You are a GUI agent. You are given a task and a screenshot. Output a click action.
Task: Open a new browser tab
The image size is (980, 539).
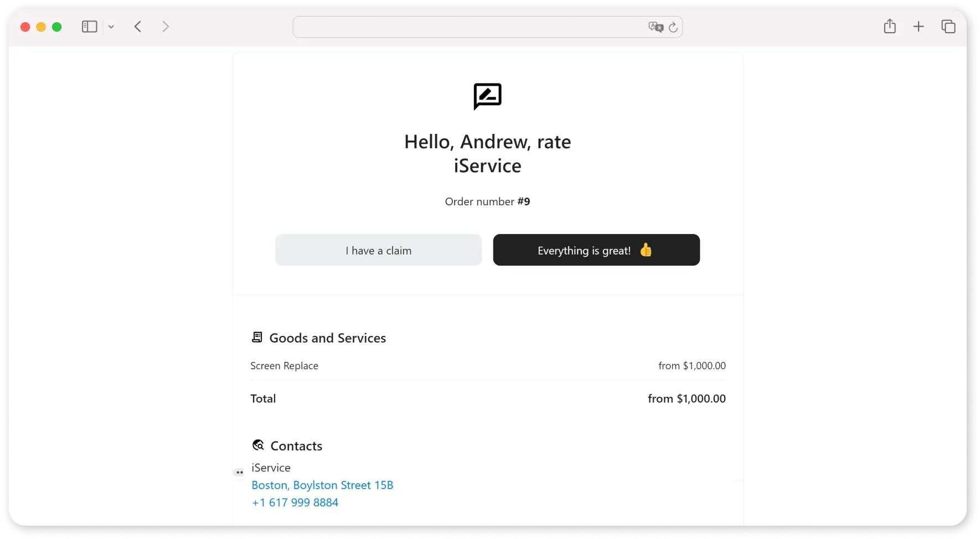tap(919, 27)
